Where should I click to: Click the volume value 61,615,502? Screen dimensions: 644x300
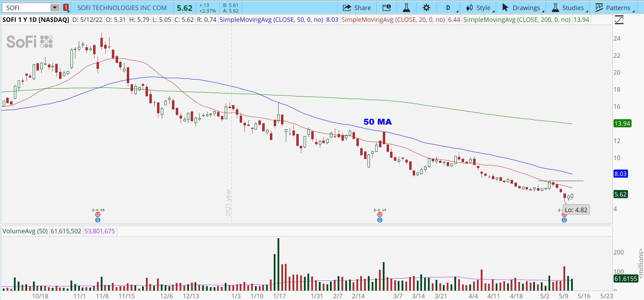pos(66,231)
